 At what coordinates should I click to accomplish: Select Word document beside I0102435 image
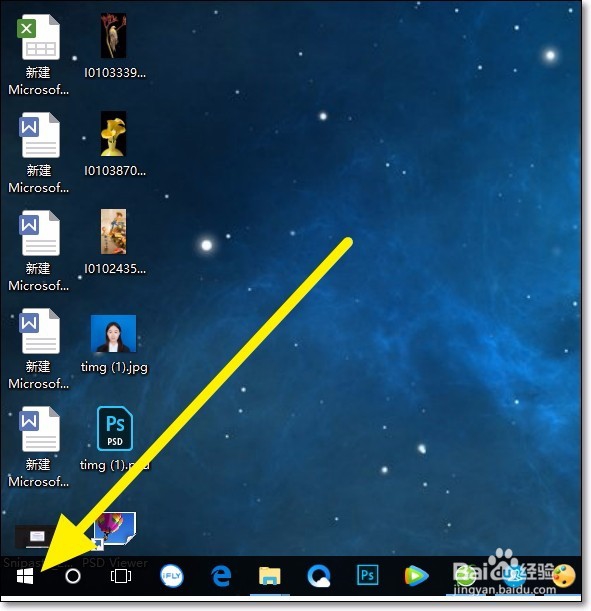pos(39,233)
